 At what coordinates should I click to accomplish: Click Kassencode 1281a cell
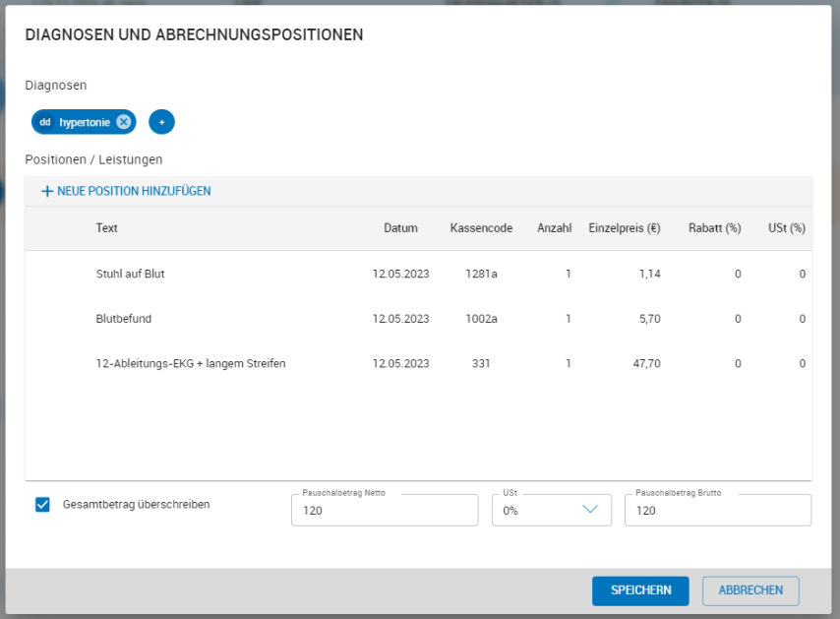(481, 274)
